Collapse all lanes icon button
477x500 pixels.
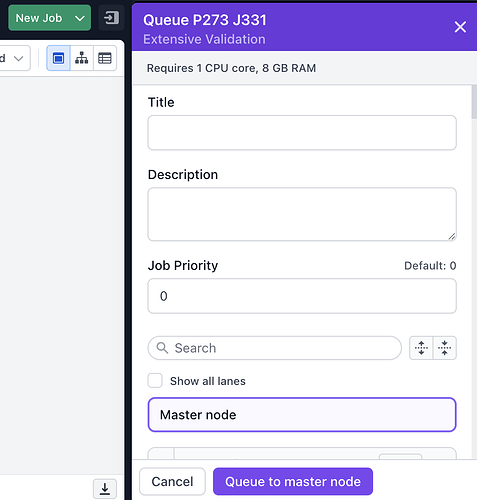[x=444, y=348]
